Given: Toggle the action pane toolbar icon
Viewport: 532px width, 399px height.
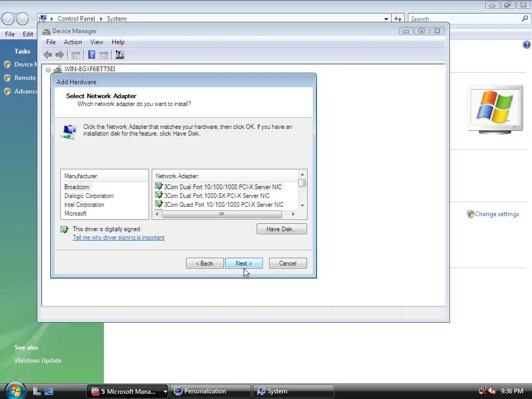Looking at the screenshot, I should point(104,55).
